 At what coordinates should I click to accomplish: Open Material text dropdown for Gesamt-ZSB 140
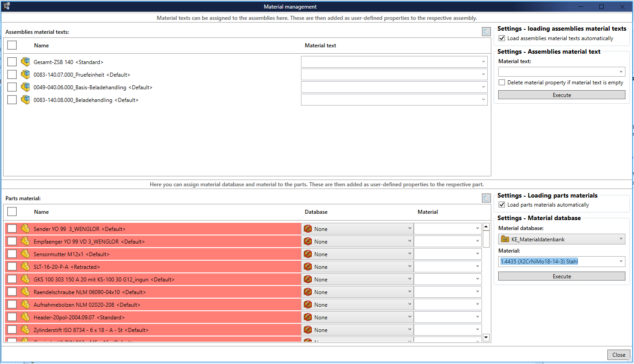tap(483, 62)
